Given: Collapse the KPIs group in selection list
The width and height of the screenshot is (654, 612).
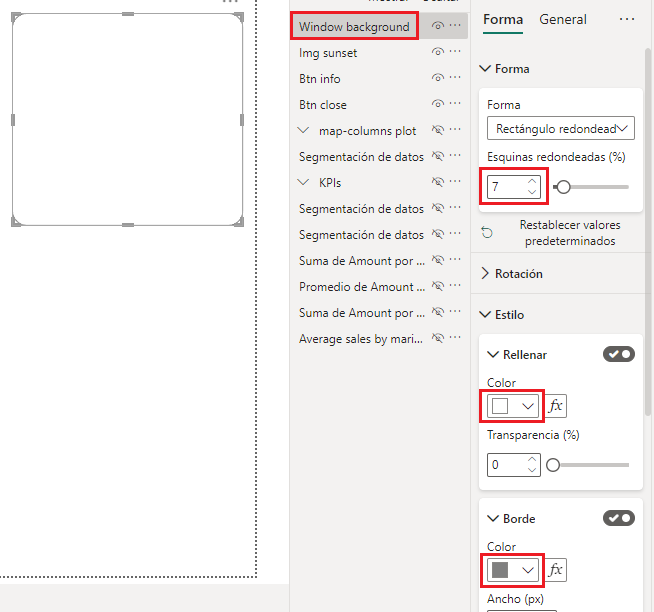Looking at the screenshot, I should coord(304,183).
